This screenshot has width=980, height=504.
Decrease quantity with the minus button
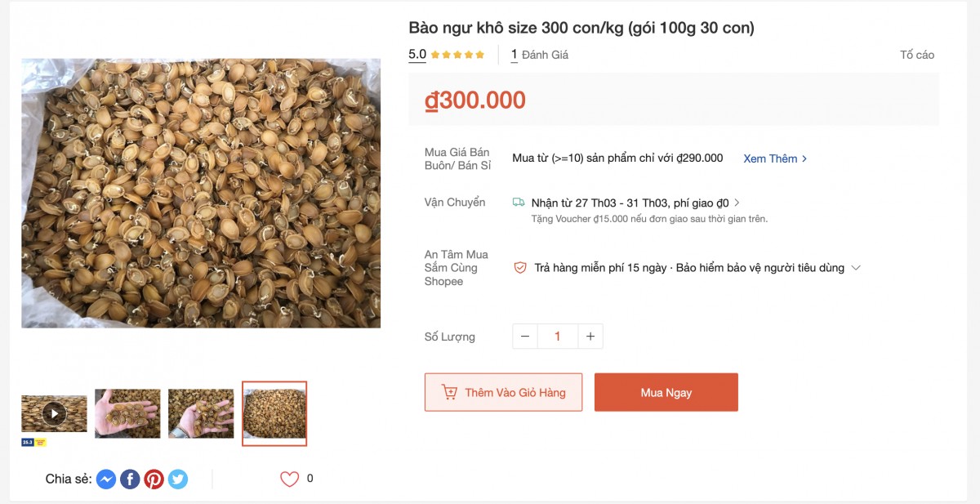524,335
